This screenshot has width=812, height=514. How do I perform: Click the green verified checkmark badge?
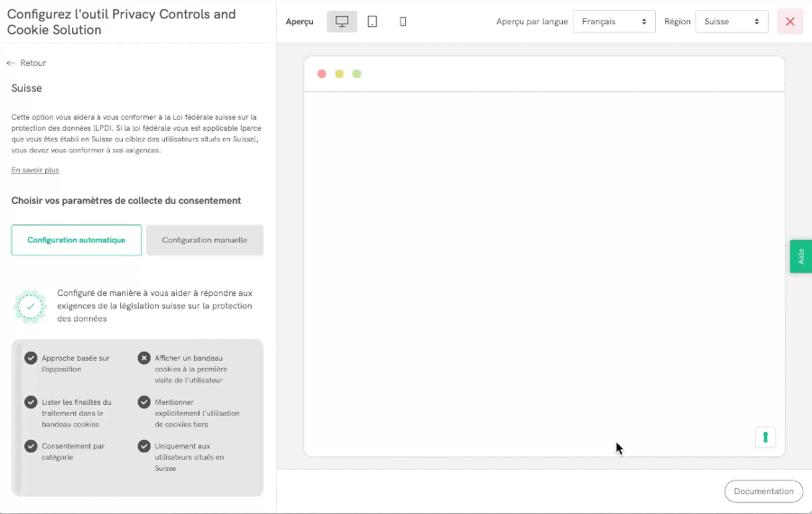tap(30, 307)
